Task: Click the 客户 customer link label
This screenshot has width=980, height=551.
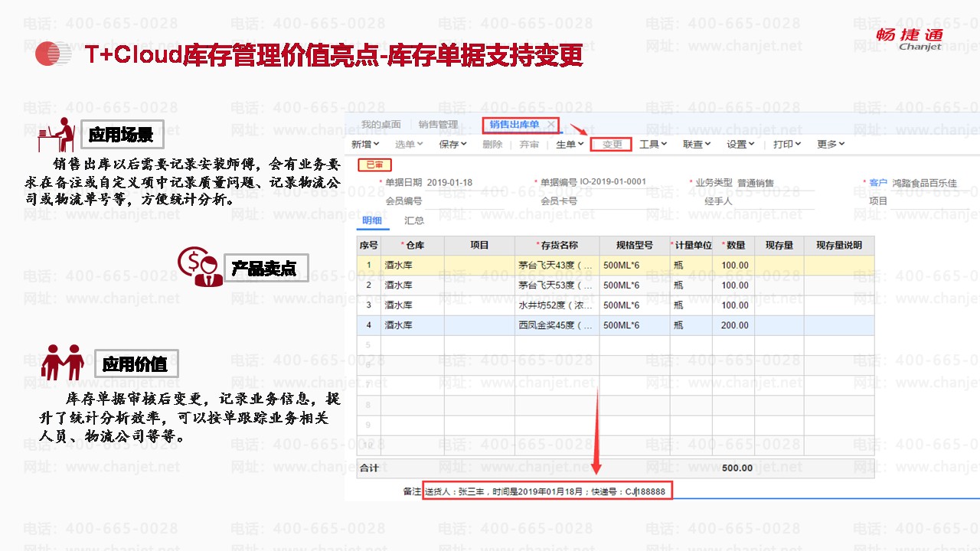Action: (878, 183)
